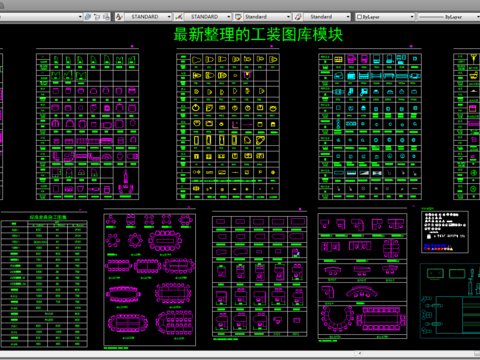The height and width of the screenshot is (360, 480).
Task: Open the STANDARD dimension style dropdown
Action: [208, 17]
